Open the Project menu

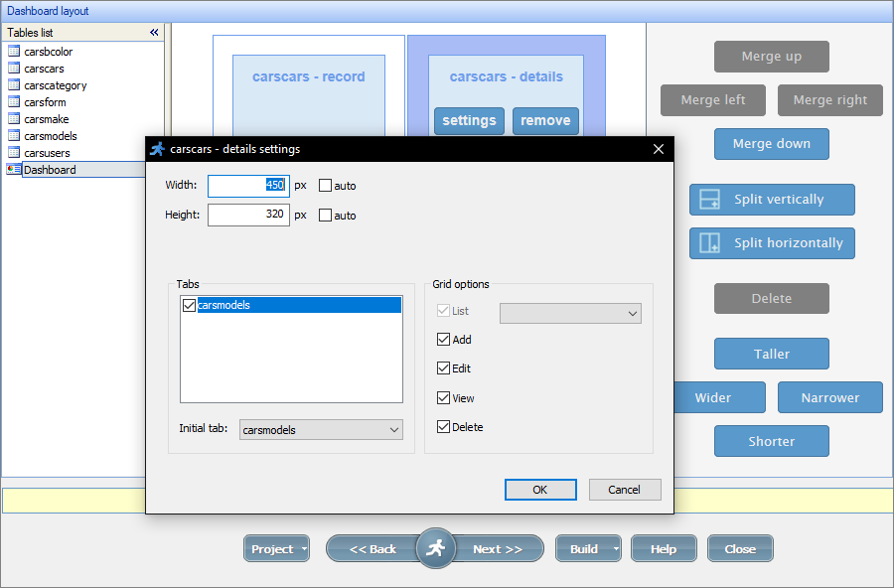click(x=276, y=547)
